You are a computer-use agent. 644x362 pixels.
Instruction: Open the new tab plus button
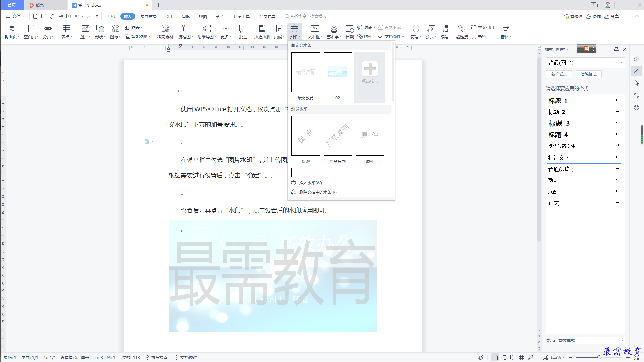158,5
